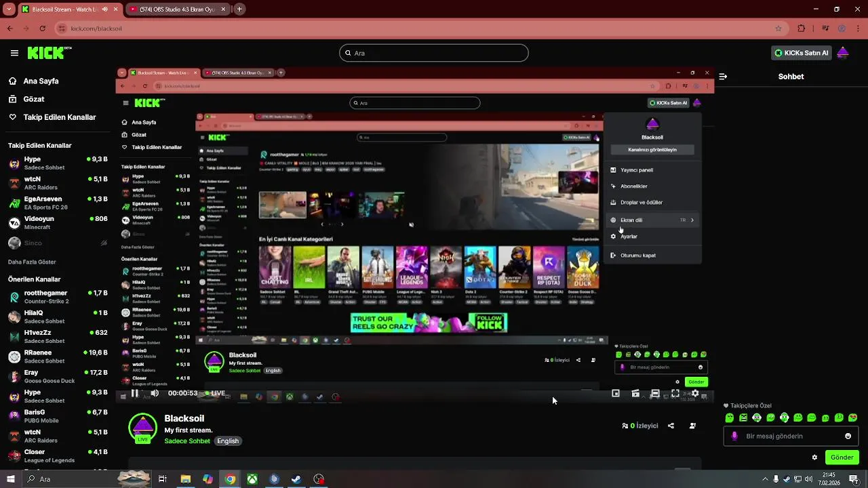Go to Ana Sayfa in the sidebar
Image resolution: width=868 pixels, height=488 pixels.
tap(41, 81)
